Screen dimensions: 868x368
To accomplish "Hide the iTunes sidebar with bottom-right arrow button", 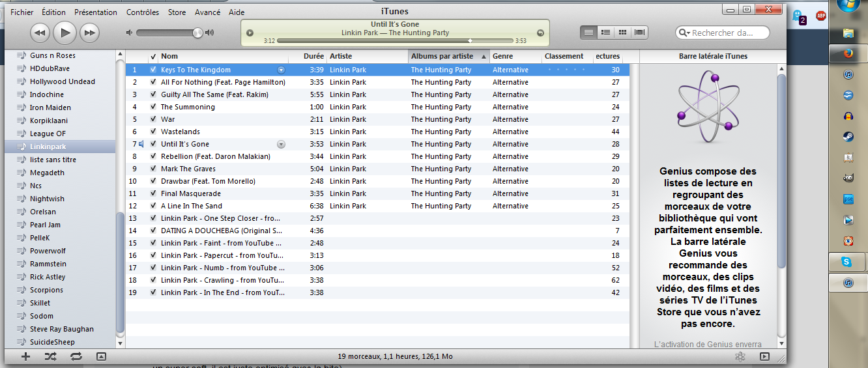I will coord(764,356).
